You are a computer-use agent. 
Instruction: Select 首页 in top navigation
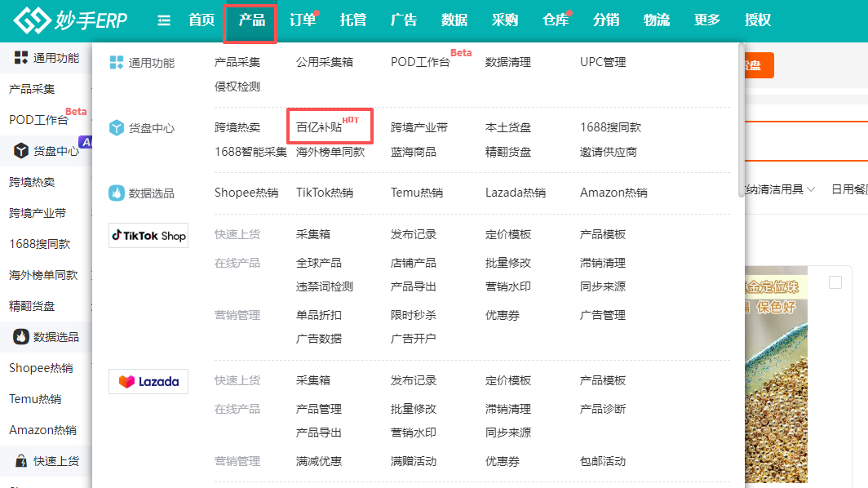(201, 20)
